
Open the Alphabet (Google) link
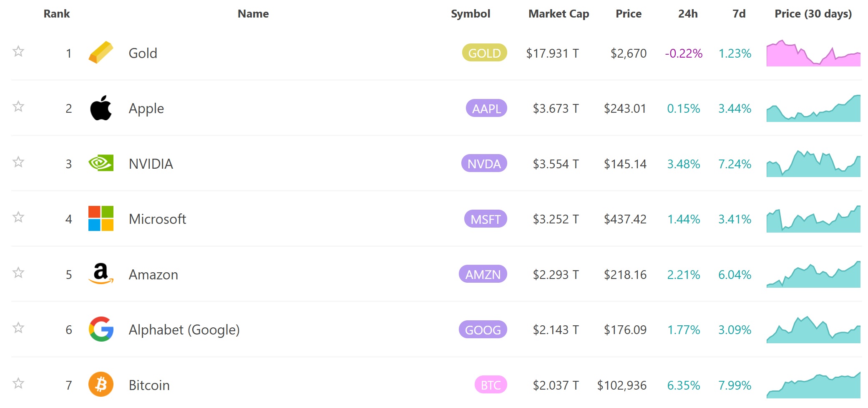point(184,330)
